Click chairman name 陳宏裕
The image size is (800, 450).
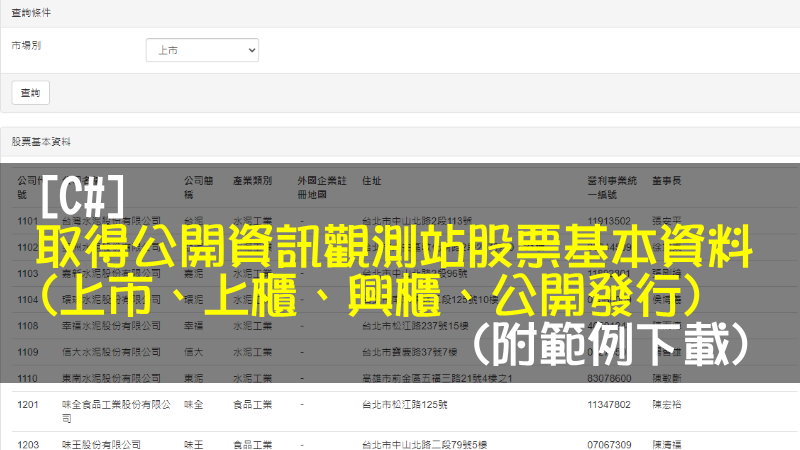pyautogui.click(x=666, y=405)
